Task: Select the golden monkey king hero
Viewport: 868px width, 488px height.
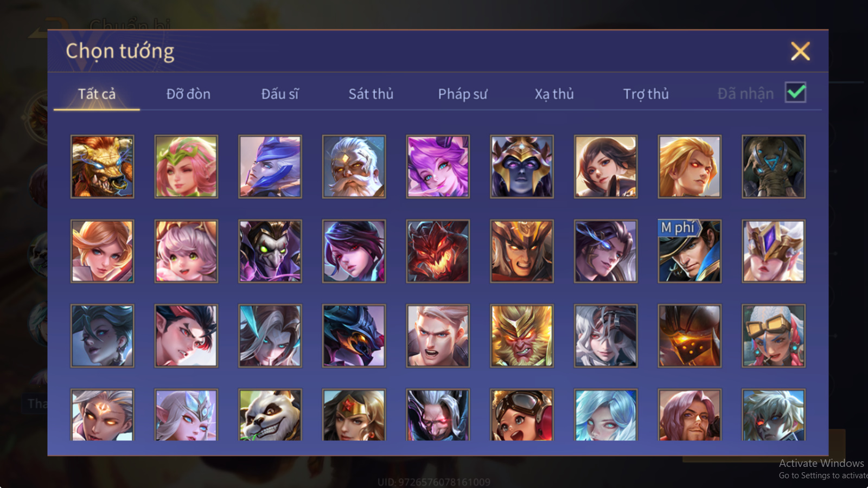Action: [521, 336]
